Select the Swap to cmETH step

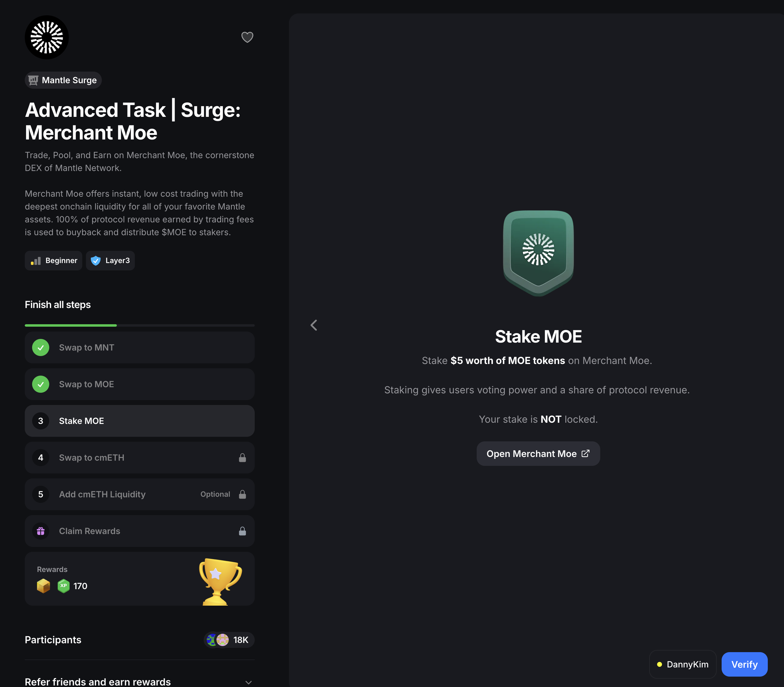pos(139,458)
